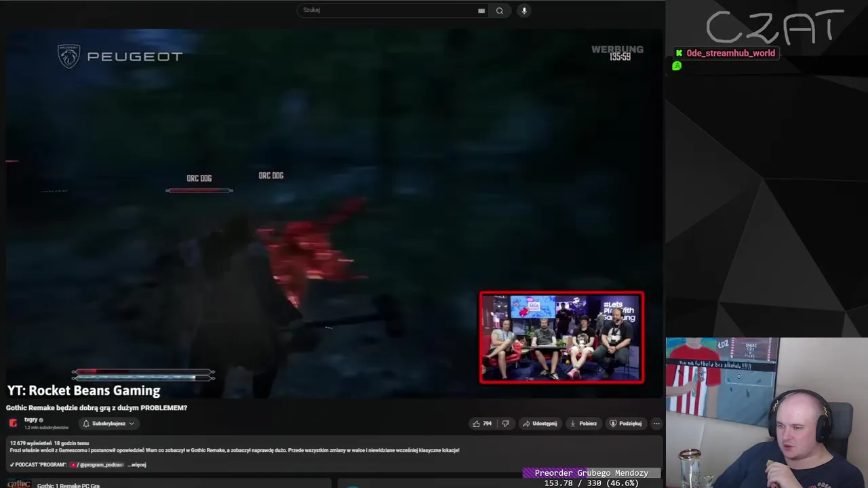Click the Podziękuj thanks button
This screenshot has width=868, height=488.
point(625,424)
